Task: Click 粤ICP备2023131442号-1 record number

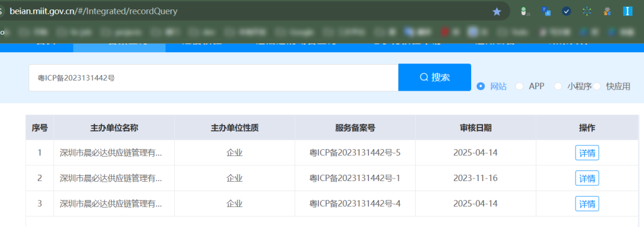Action: (355, 178)
